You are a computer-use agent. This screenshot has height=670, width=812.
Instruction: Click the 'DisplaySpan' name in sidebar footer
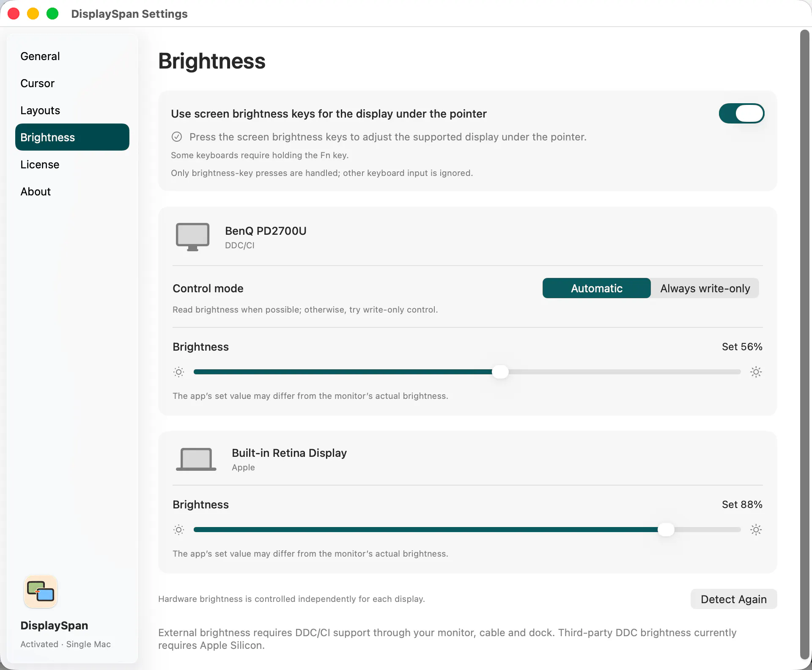(54, 625)
